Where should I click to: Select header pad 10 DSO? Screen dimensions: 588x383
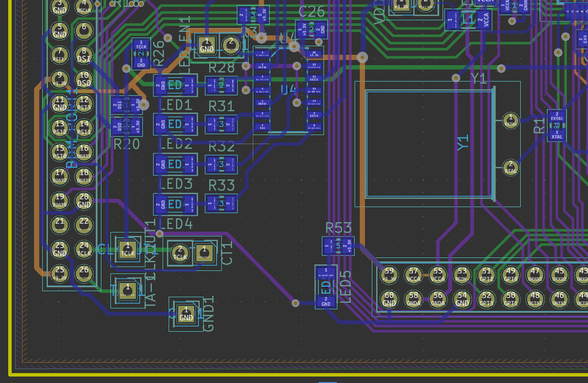[x=84, y=79]
